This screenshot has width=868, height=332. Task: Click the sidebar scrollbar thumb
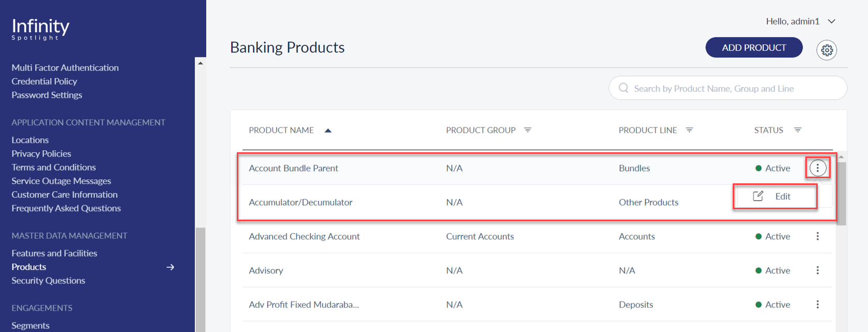[201, 280]
